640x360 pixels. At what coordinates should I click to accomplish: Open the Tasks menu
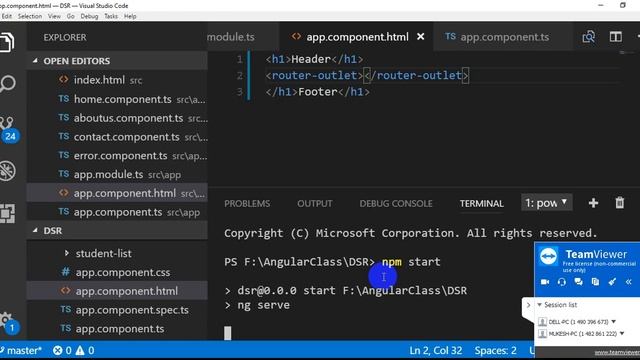(x=111, y=16)
